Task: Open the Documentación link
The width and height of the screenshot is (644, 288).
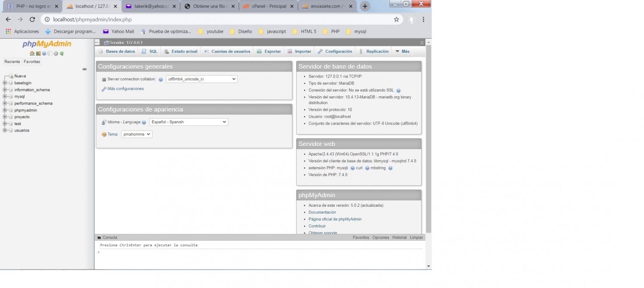Action: (x=322, y=212)
